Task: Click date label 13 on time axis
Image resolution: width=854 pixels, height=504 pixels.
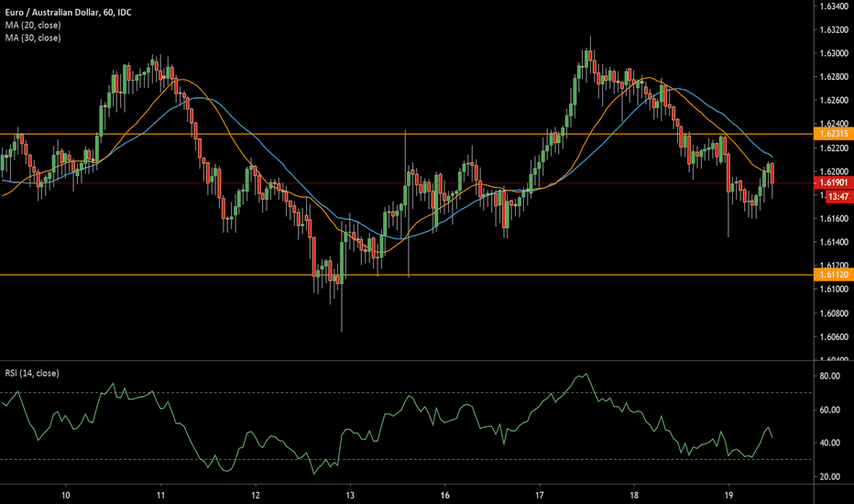Action: (350, 494)
